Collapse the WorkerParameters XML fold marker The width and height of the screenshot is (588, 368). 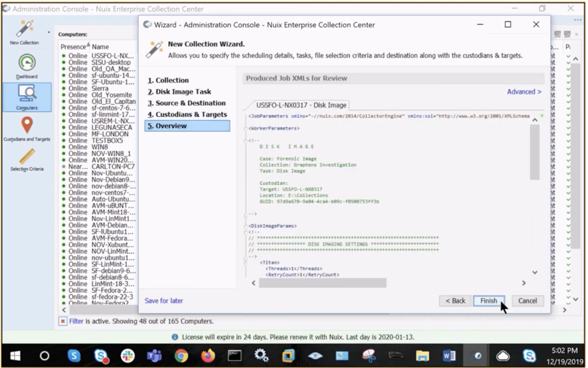(x=246, y=129)
